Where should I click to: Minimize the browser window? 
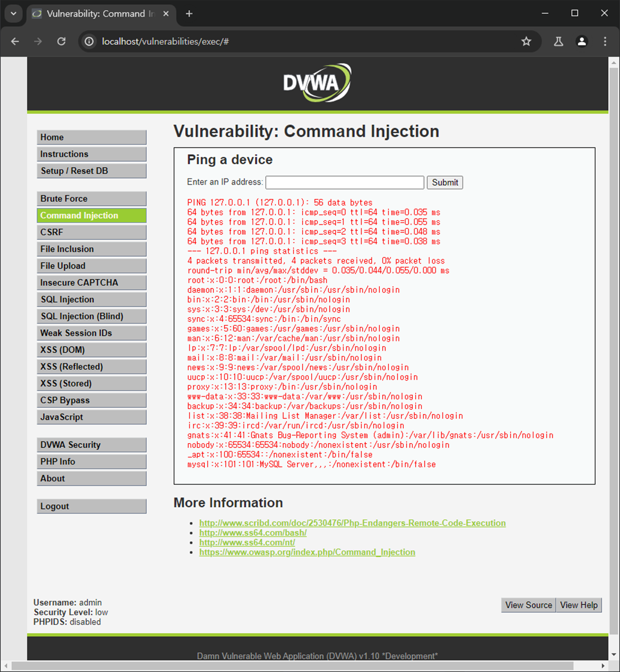[x=545, y=13]
